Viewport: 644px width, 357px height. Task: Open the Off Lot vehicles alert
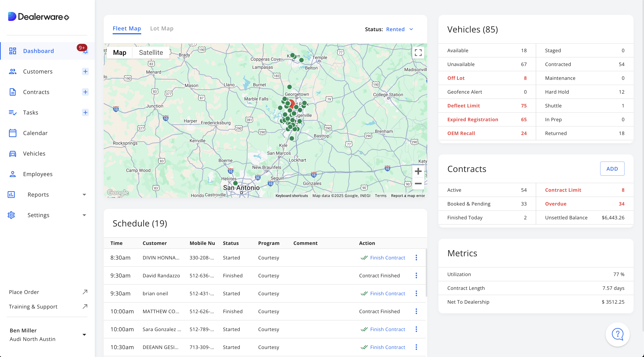(x=487, y=78)
